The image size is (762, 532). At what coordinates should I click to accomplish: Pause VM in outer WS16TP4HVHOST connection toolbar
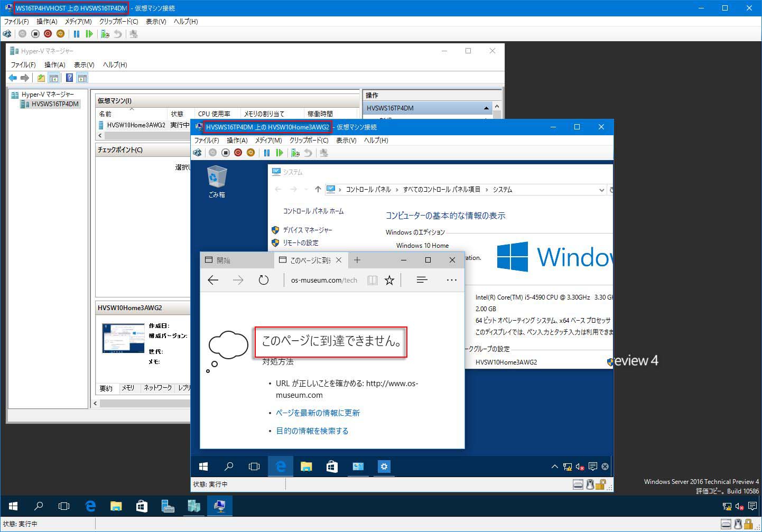pyautogui.click(x=77, y=34)
